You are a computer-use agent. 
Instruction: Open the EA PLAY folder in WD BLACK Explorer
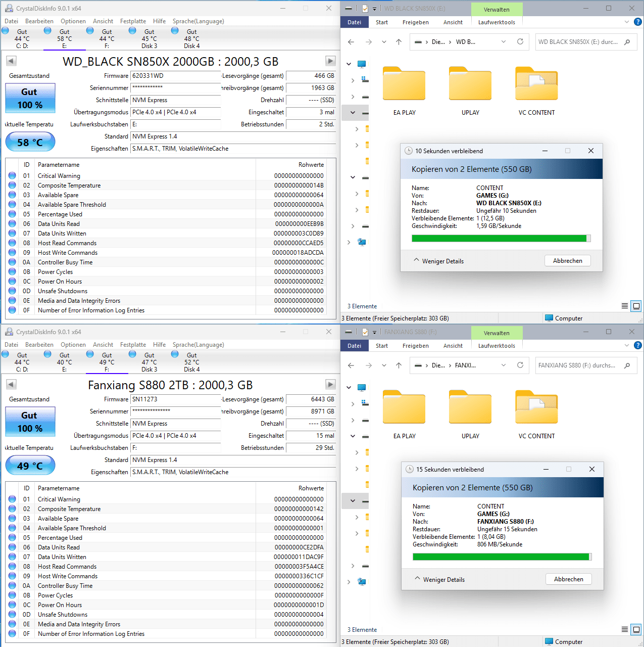pyautogui.click(x=404, y=91)
